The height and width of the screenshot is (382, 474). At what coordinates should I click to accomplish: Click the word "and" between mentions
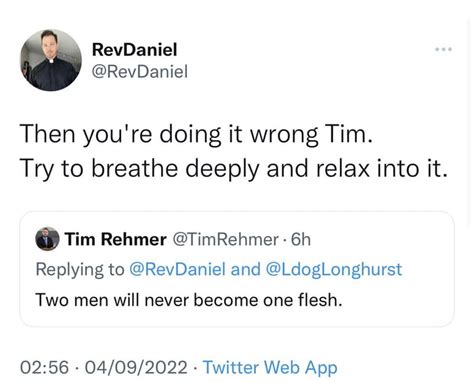(245, 269)
